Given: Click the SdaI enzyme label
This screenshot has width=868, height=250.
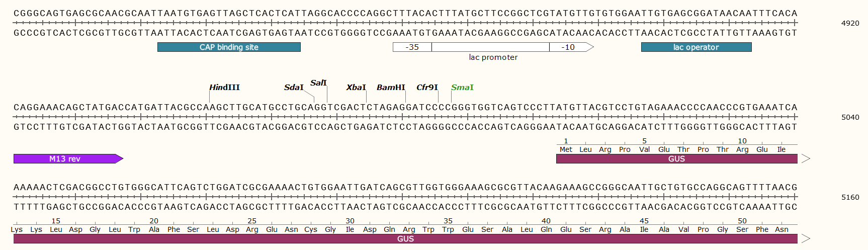Looking at the screenshot, I should (x=294, y=88).
